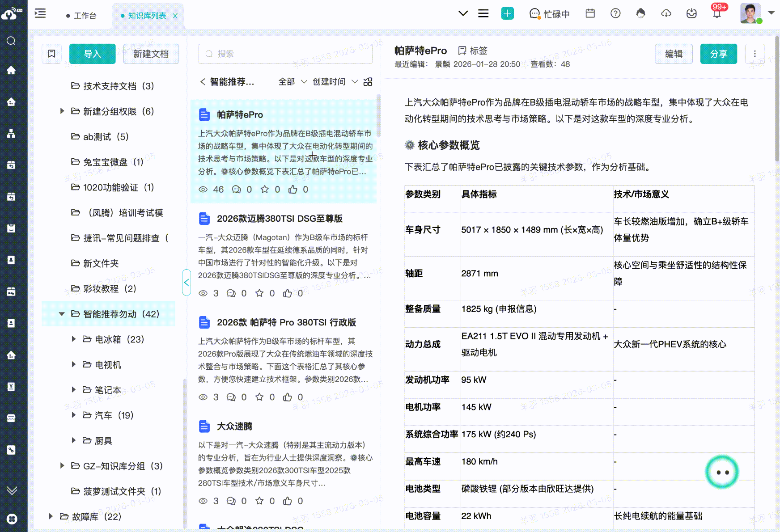The image size is (780, 532).
Task: Open the three-dot more options menu
Action: [x=755, y=54]
